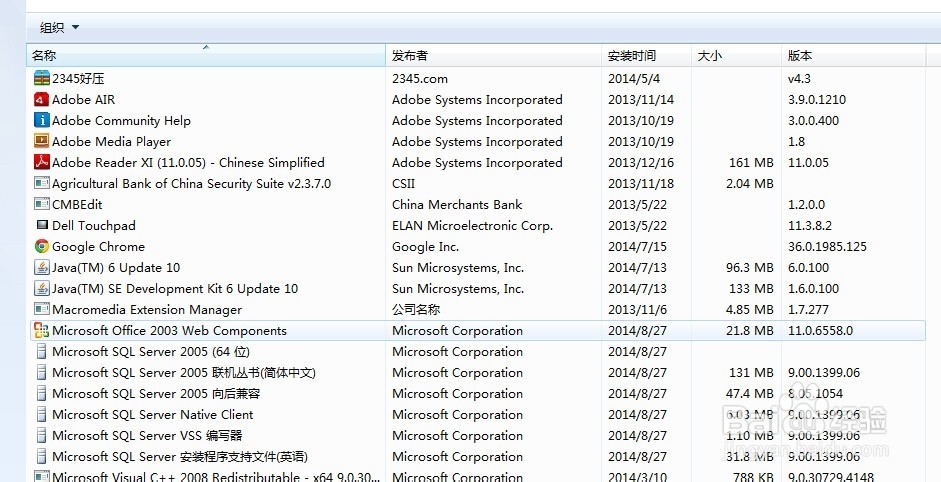Click the Java(TM) 6 Update 10 icon

click(x=42, y=268)
